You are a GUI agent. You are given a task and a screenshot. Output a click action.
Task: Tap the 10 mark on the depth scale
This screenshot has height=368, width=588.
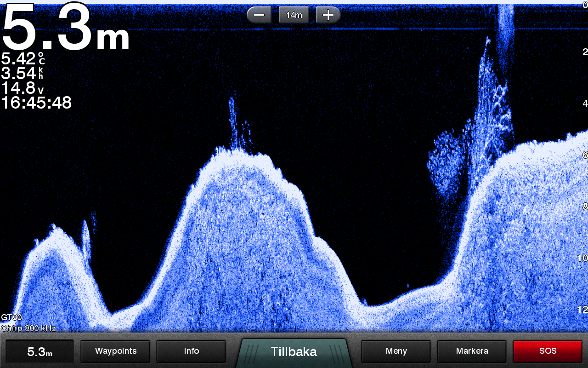point(582,258)
